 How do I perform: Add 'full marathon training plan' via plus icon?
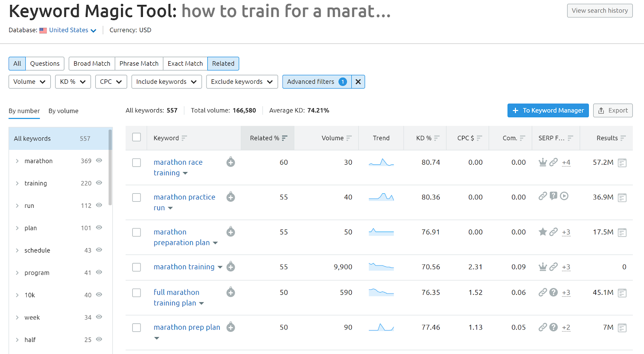click(231, 292)
